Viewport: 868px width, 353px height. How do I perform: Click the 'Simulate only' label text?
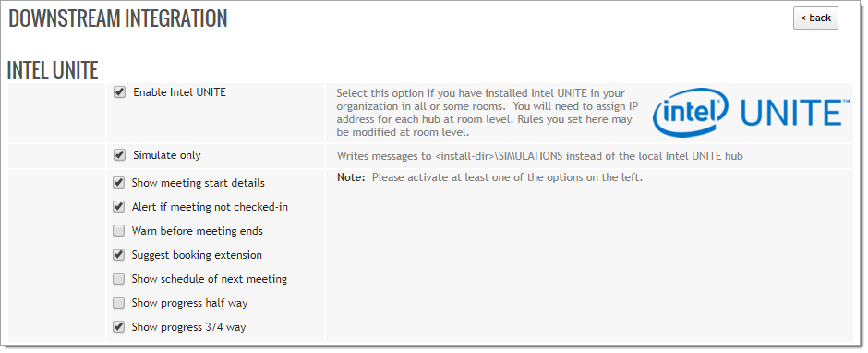click(166, 155)
